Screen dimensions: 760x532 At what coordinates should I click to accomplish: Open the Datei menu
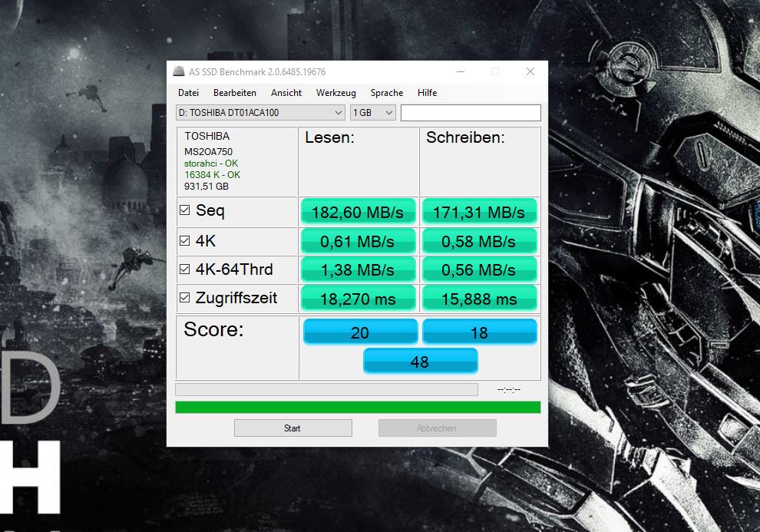click(x=188, y=93)
